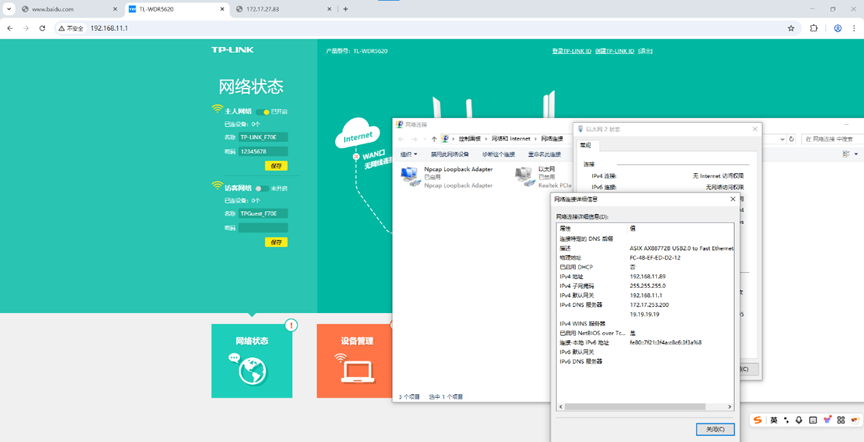Viewport: 864px width, 442px height.
Task: Open the browser extensions puzzle icon
Action: click(814, 28)
